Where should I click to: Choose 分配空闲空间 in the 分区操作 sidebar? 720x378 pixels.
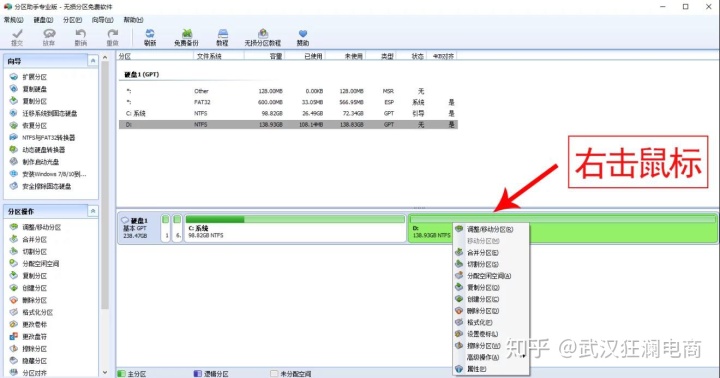[34, 264]
